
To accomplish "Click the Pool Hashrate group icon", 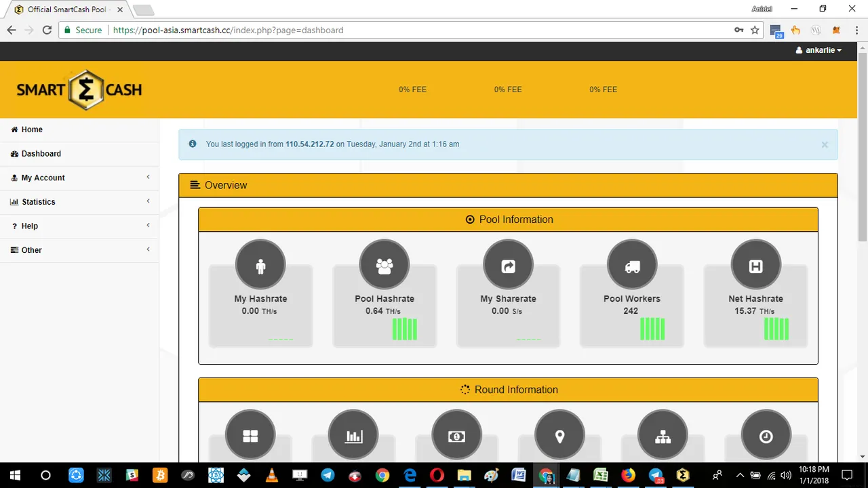I will click(x=384, y=264).
